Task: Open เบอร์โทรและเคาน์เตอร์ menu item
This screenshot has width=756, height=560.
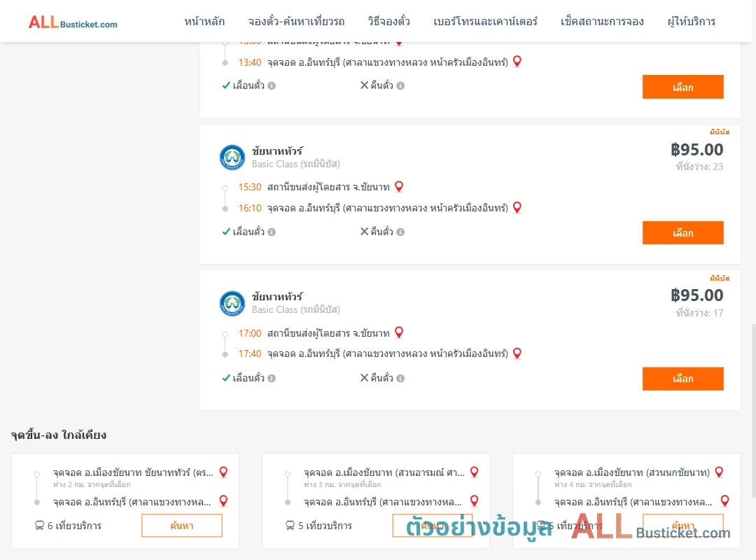Action: [485, 22]
